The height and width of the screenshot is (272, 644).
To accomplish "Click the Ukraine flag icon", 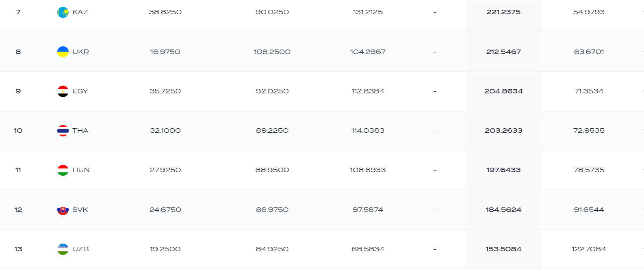I will pos(63,52).
